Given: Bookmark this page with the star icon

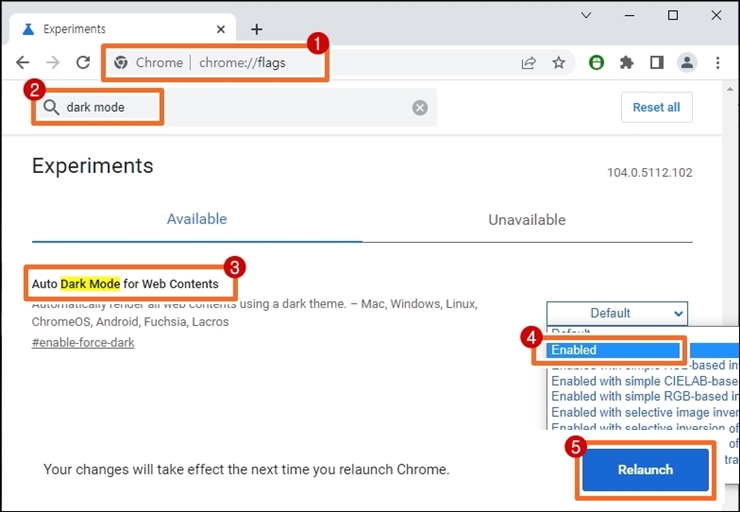Looking at the screenshot, I should click(559, 62).
